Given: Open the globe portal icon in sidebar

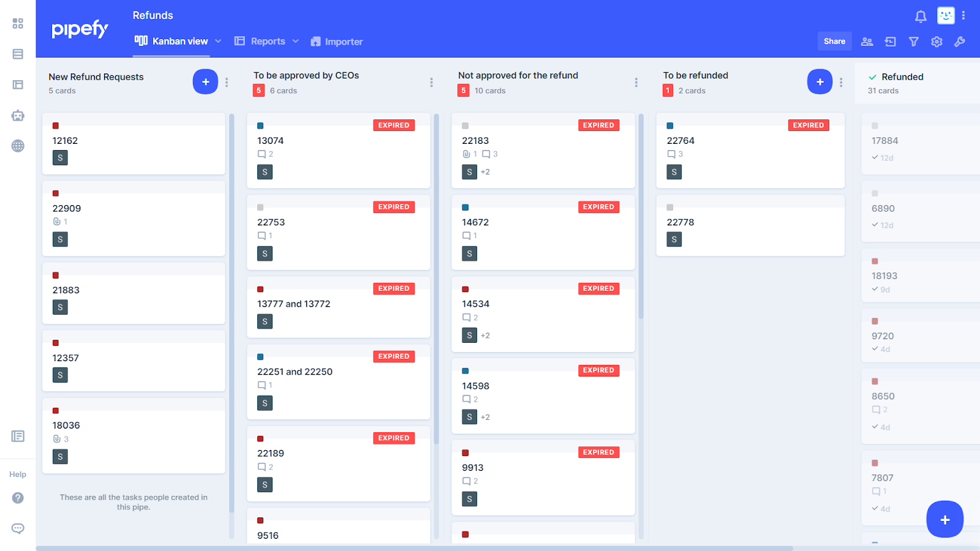Looking at the screenshot, I should (x=18, y=146).
